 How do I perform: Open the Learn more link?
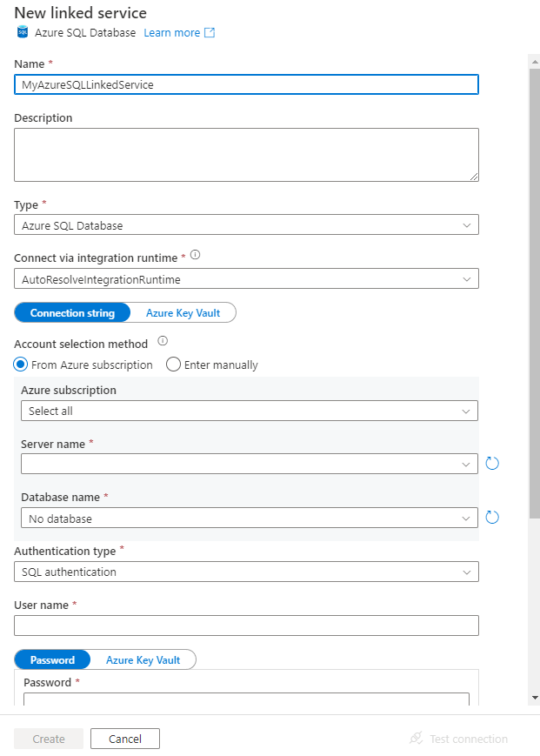tap(171, 32)
